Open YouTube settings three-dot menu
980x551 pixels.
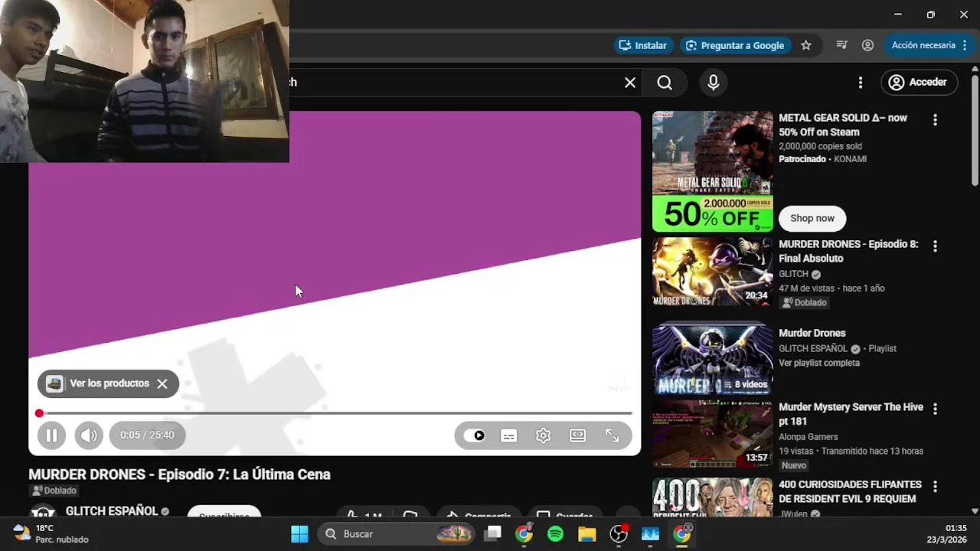[861, 83]
